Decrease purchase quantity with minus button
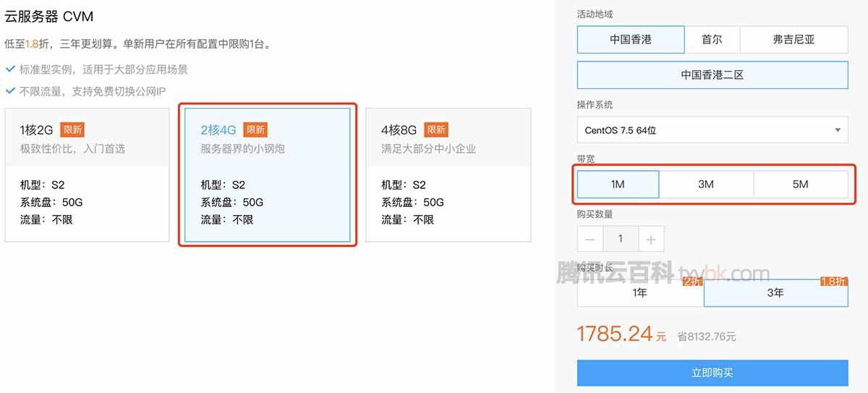 [x=590, y=239]
